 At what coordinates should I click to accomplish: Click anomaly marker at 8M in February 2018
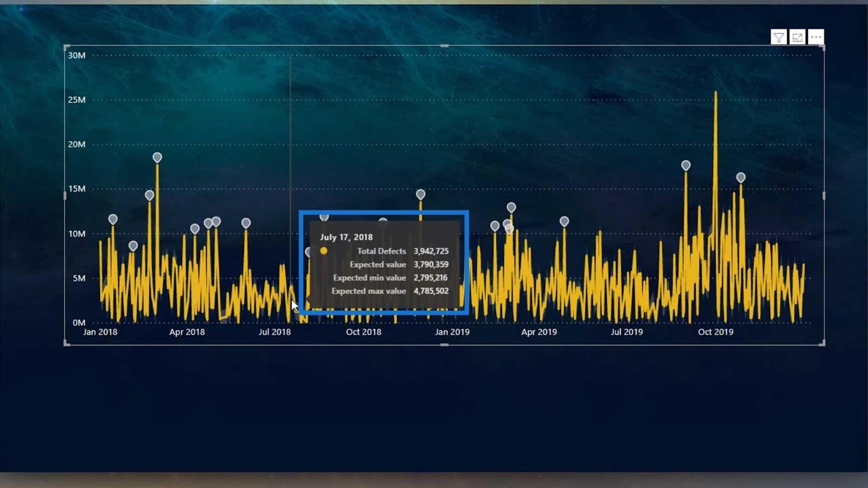(x=133, y=246)
